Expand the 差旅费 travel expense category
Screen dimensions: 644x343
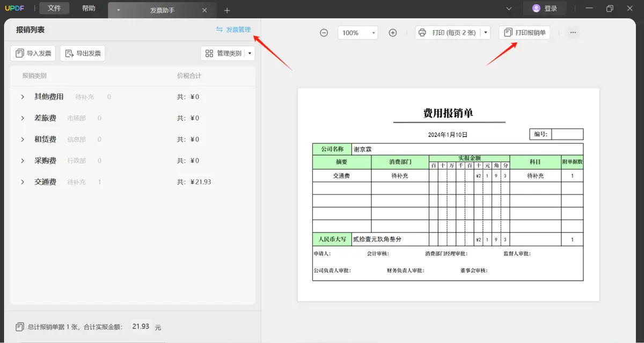tap(22, 118)
